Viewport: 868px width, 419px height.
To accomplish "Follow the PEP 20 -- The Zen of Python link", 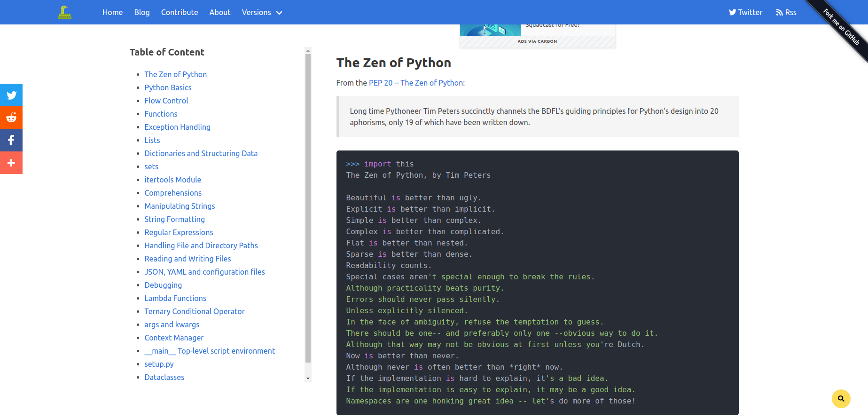I will point(416,83).
